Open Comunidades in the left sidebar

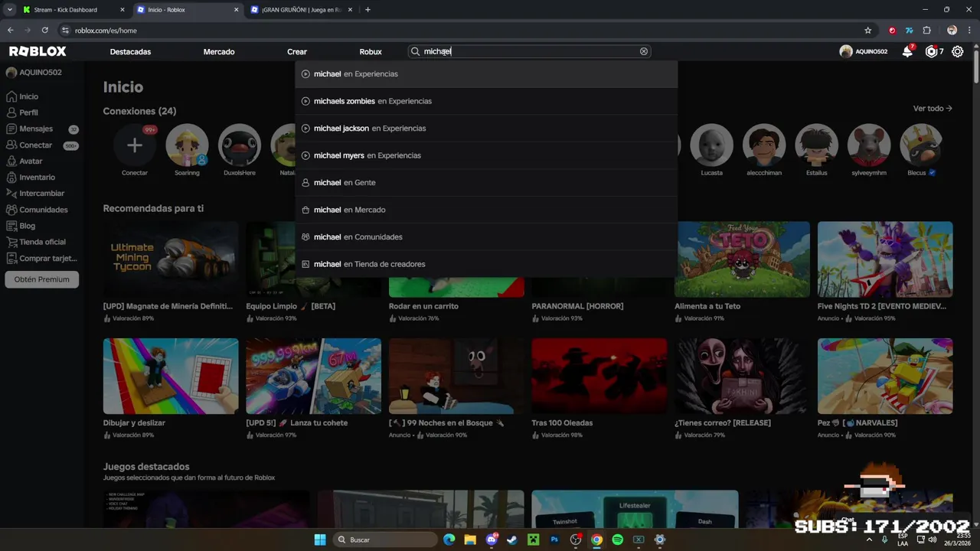[x=42, y=210]
